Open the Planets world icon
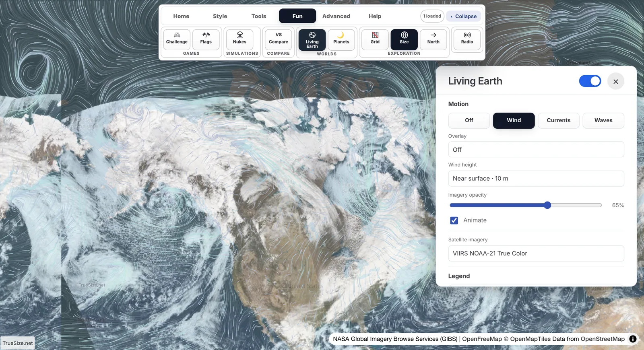This screenshot has height=350, width=644. coord(341,39)
